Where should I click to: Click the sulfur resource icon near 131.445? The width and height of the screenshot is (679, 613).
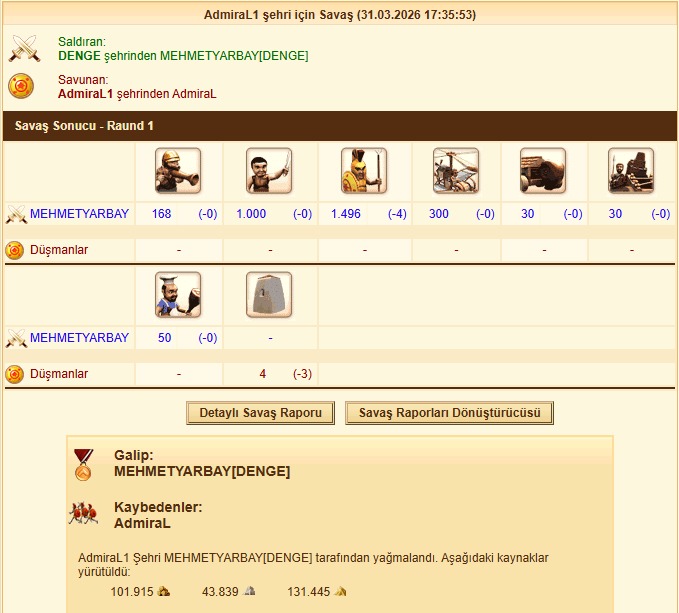[340, 591]
